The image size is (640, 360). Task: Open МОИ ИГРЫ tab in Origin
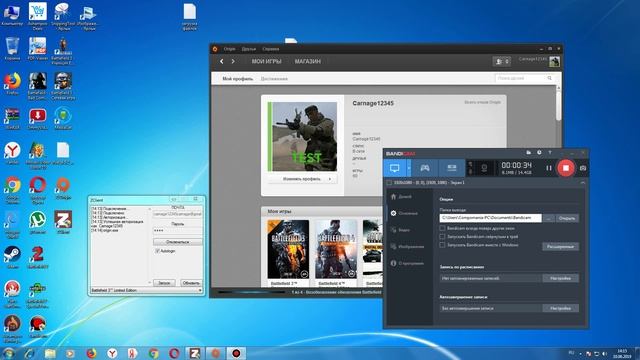tap(267, 61)
